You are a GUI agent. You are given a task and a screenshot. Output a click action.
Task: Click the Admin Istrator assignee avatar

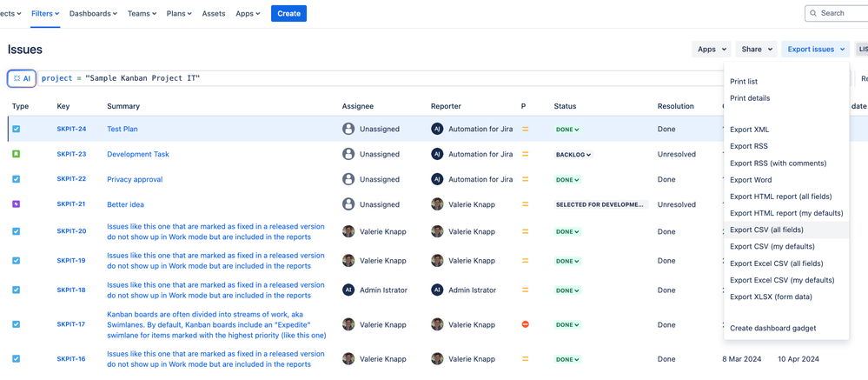[348, 290]
